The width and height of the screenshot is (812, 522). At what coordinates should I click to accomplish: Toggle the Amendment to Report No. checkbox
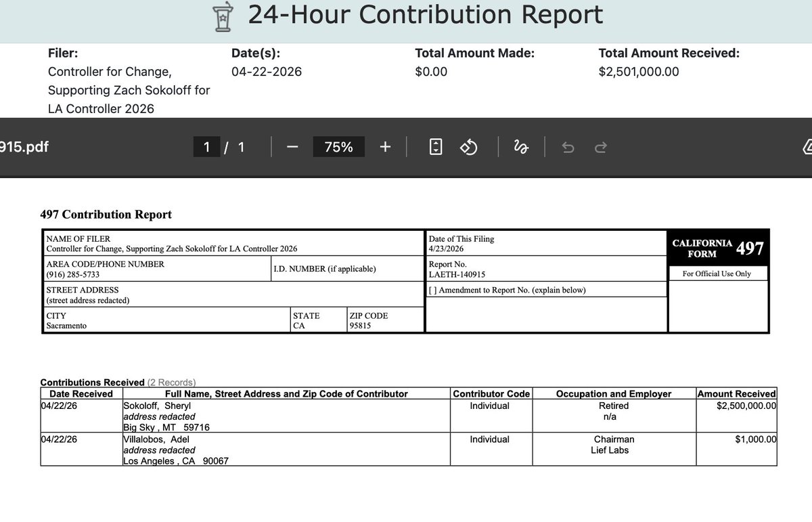(x=432, y=290)
